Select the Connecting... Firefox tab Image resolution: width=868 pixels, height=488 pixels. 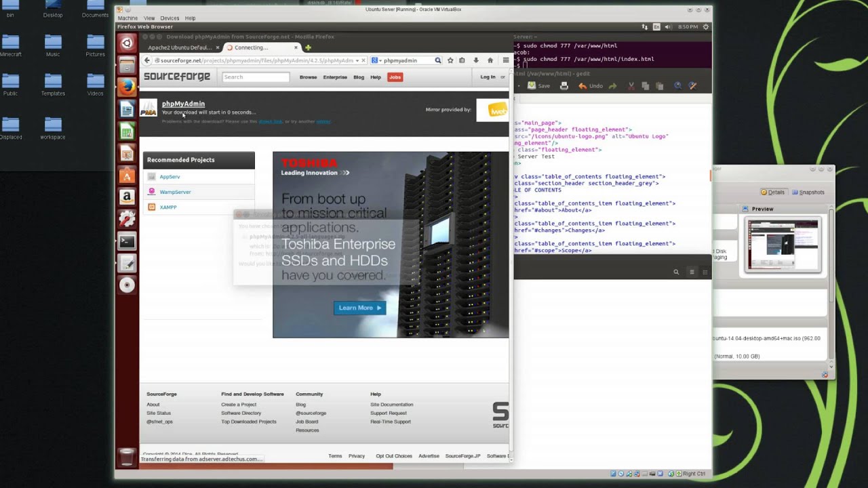pyautogui.click(x=262, y=47)
